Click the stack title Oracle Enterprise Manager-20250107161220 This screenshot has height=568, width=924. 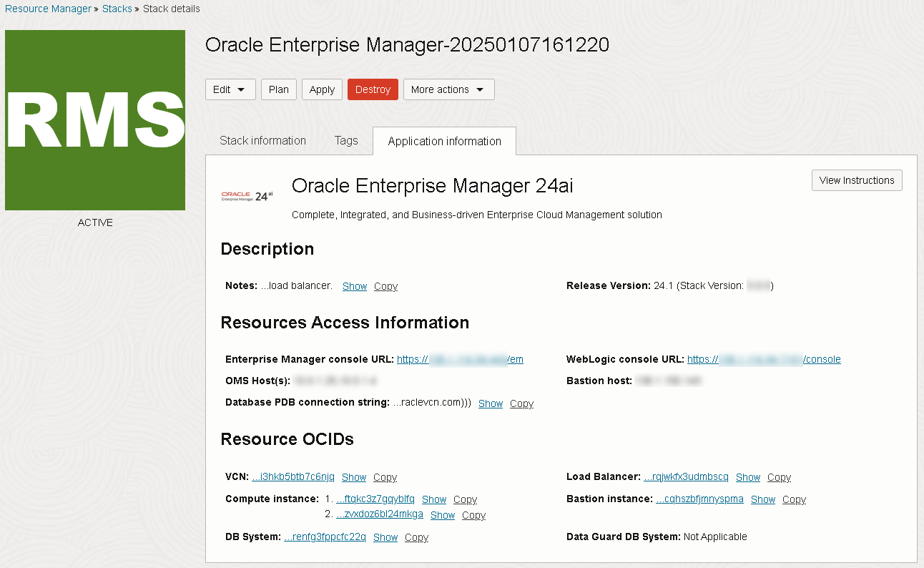pos(407,45)
